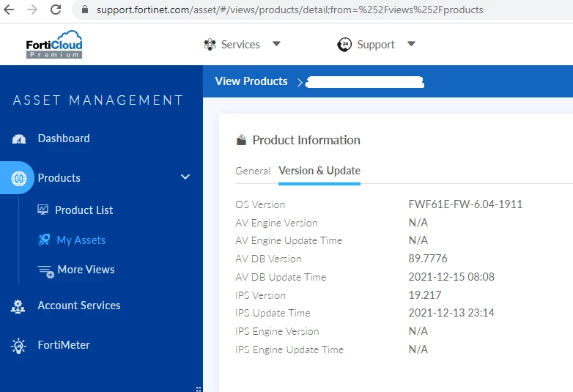573x392 pixels.
Task: Click the Services icon in the header
Action: point(210,44)
